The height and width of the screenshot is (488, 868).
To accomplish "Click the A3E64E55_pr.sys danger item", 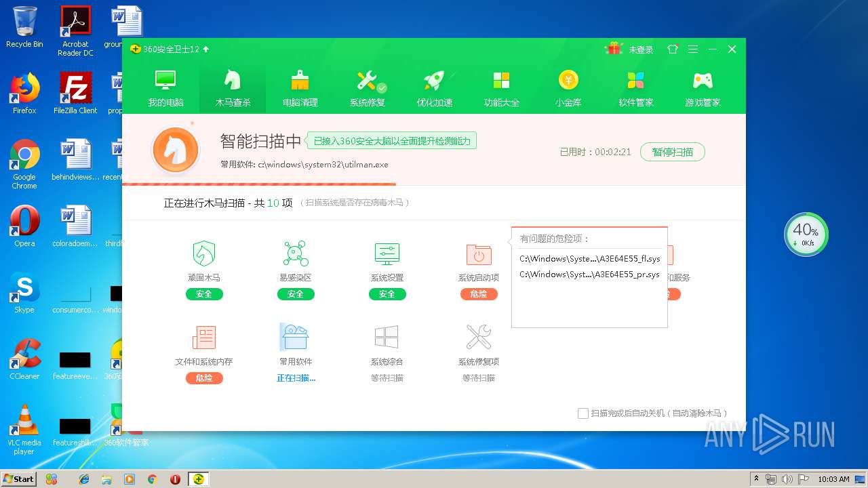I will pos(589,274).
